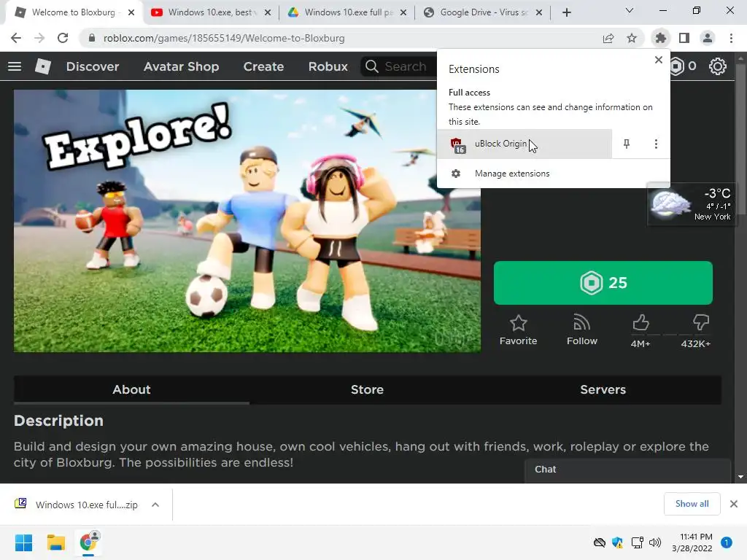Click the browser back arrow
Screen dimensions: 747x560
pyautogui.click(x=16, y=38)
